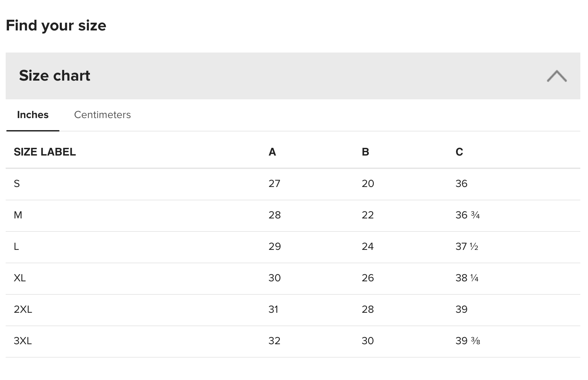
Task: Select the 38 ¼ measurement value
Action: click(x=467, y=278)
